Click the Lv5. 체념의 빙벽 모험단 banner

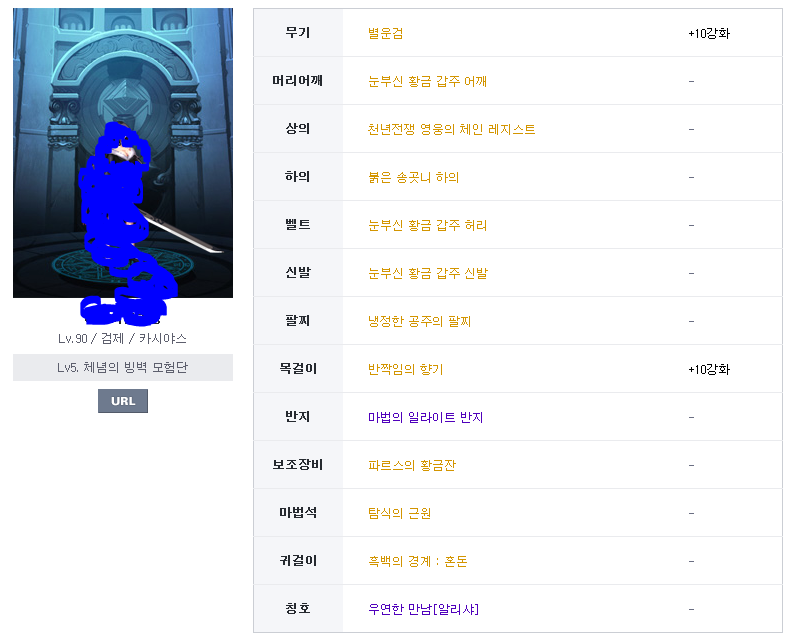pyautogui.click(x=123, y=367)
